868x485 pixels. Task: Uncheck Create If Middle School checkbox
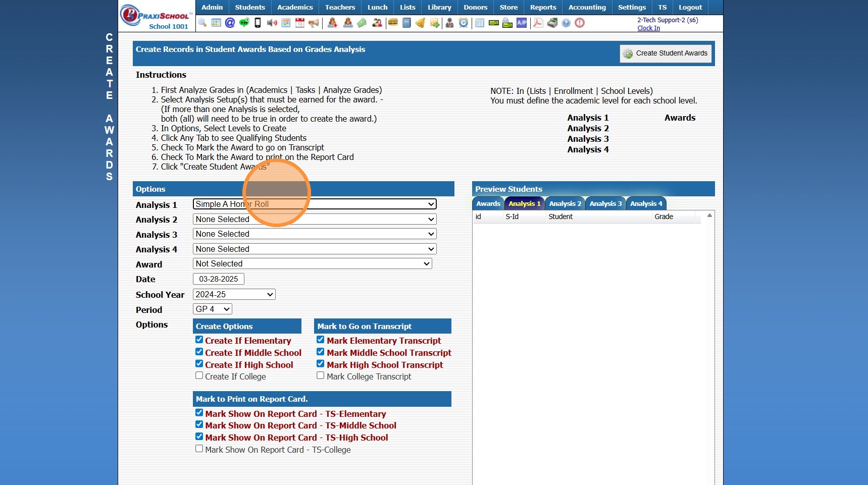coord(199,352)
